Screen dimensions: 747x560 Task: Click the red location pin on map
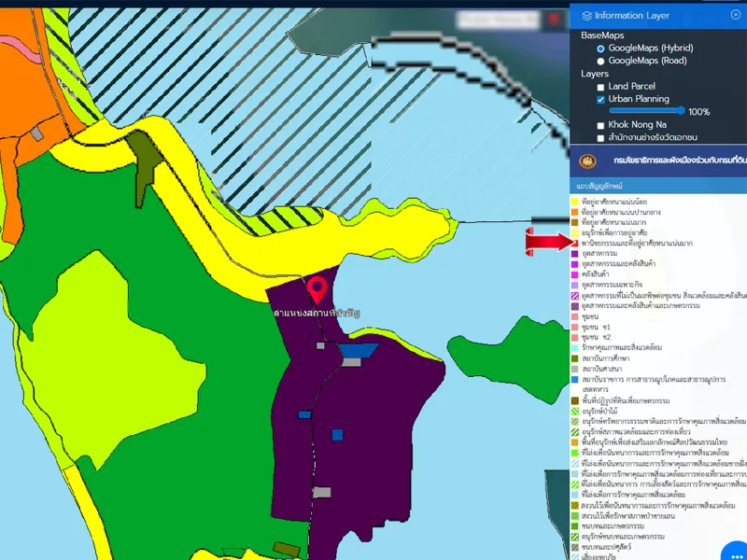[317, 289]
